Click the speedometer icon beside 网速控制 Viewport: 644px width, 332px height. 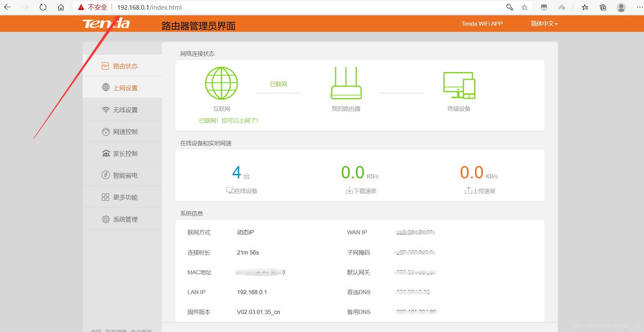click(106, 131)
